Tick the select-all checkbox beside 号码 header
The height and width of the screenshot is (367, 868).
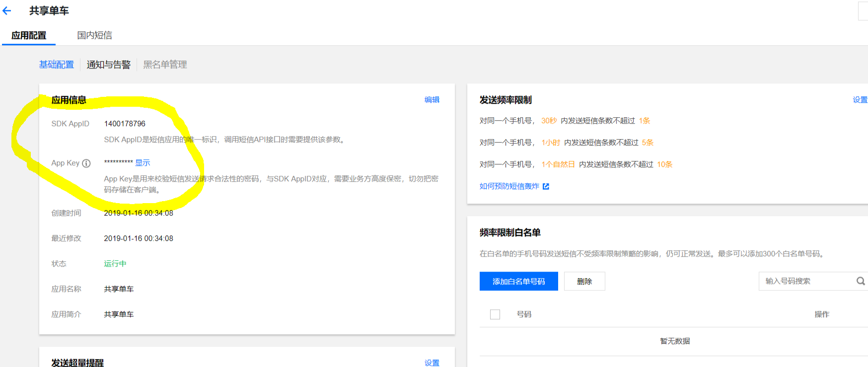(495, 314)
